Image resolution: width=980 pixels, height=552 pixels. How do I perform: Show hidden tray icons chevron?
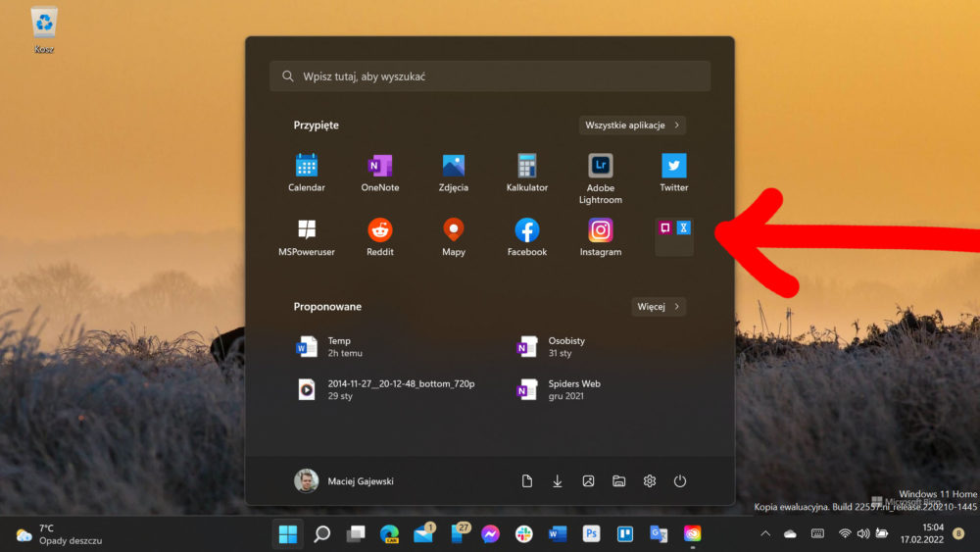point(765,534)
